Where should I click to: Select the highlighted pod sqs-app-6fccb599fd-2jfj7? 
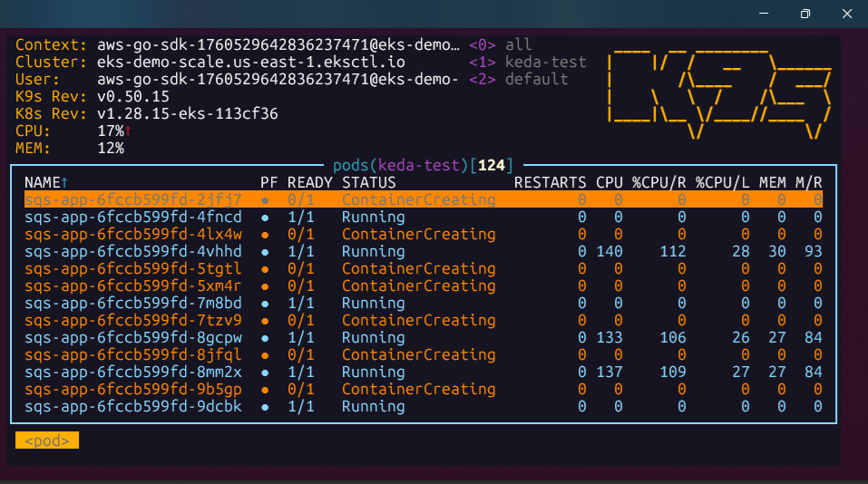click(x=132, y=200)
